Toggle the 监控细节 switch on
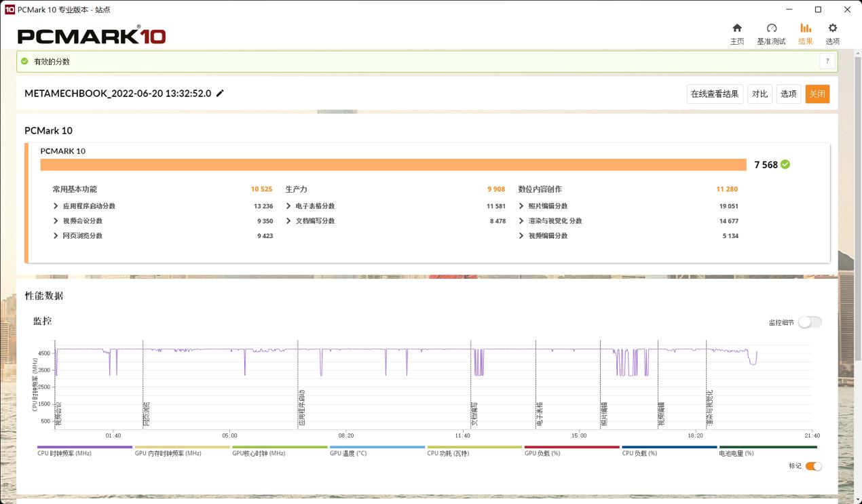 click(x=809, y=322)
